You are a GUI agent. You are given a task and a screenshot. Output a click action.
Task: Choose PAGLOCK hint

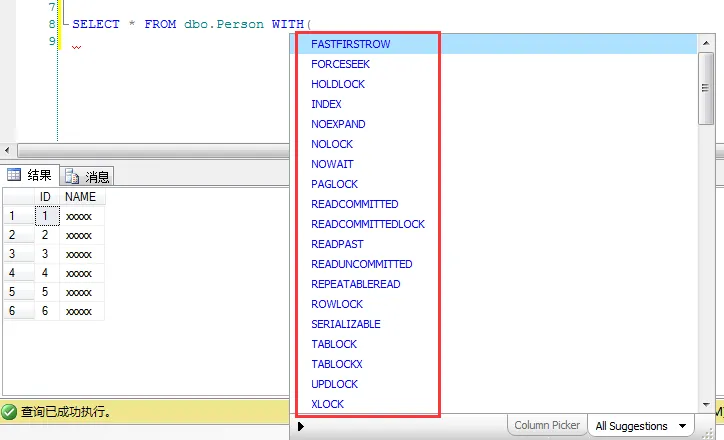334,184
